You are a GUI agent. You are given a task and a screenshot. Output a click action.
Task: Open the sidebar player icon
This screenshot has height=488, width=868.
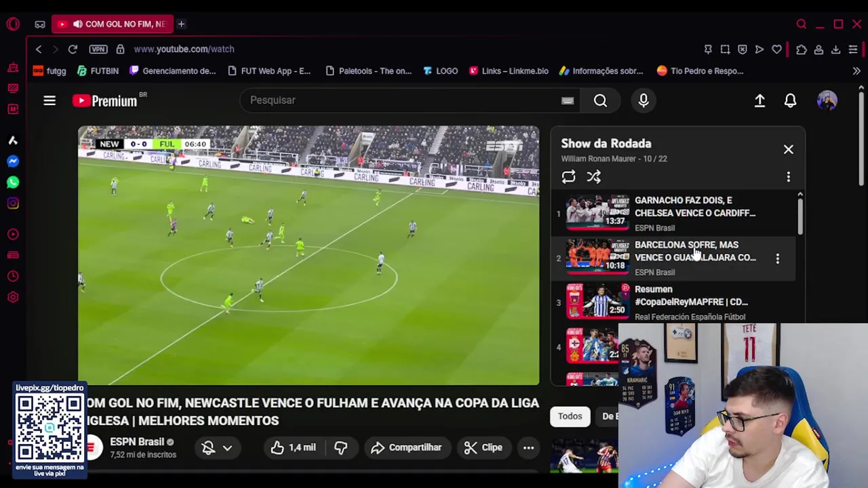coord(13,235)
